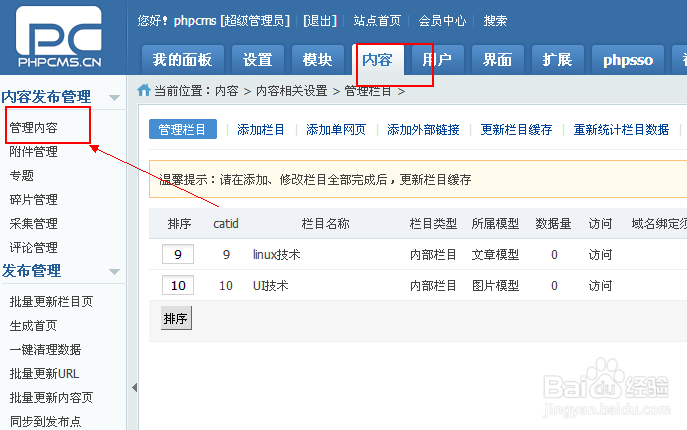
Task: Open the 模块 tab
Action: click(x=317, y=60)
